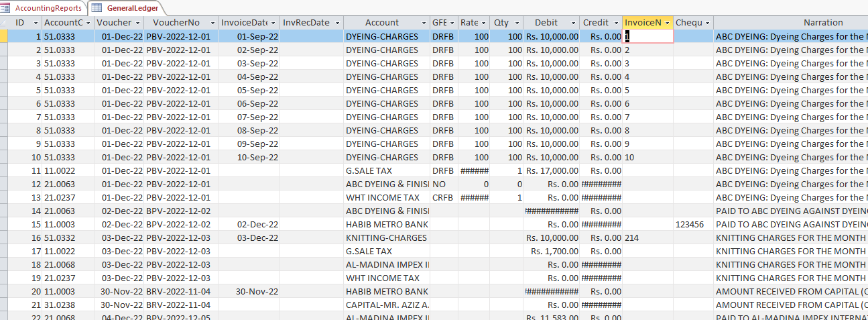Select the Debit column header label
The width and height of the screenshot is (868, 320).
[546, 23]
